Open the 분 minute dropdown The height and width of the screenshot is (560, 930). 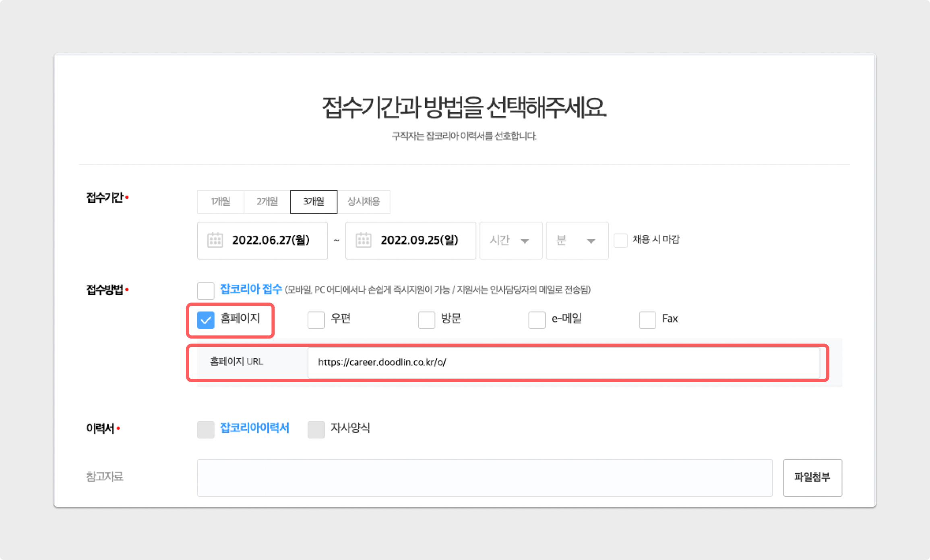click(577, 241)
